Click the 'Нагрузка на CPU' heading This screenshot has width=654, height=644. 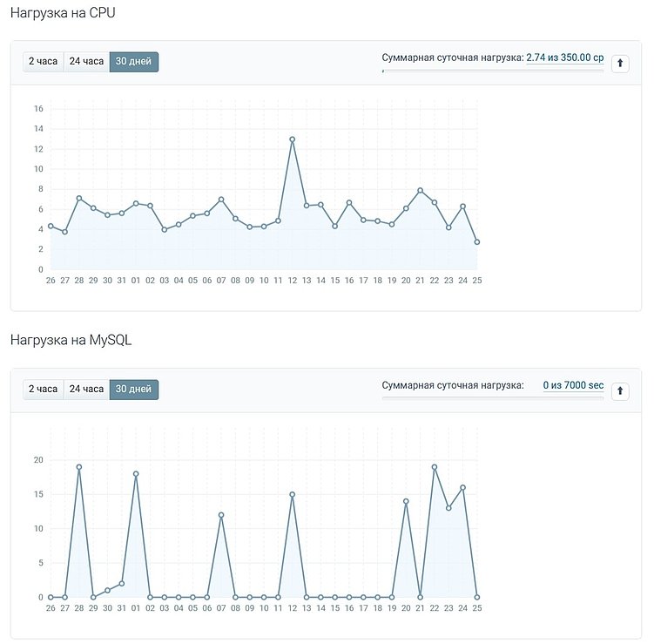coord(63,13)
